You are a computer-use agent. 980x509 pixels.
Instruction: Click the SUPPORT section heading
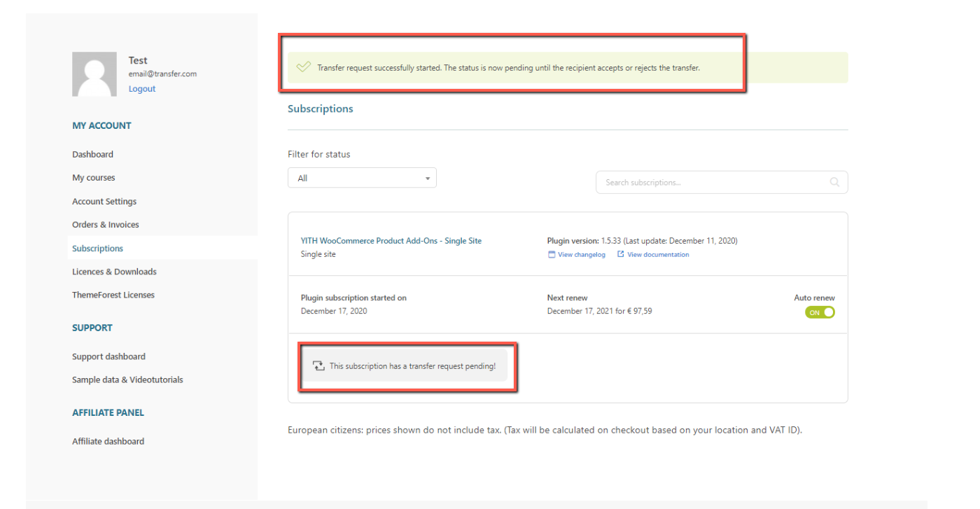point(92,328)
